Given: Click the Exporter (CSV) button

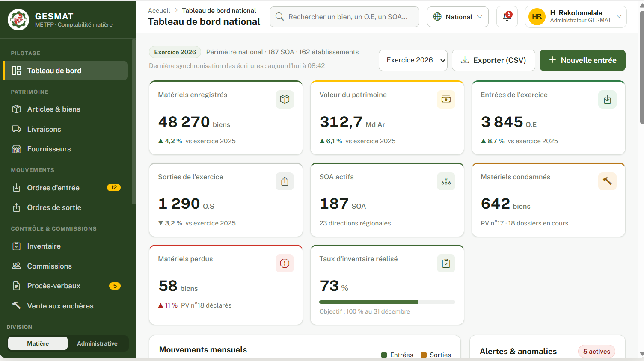Looking at the screenshot, I should [493, 60].
